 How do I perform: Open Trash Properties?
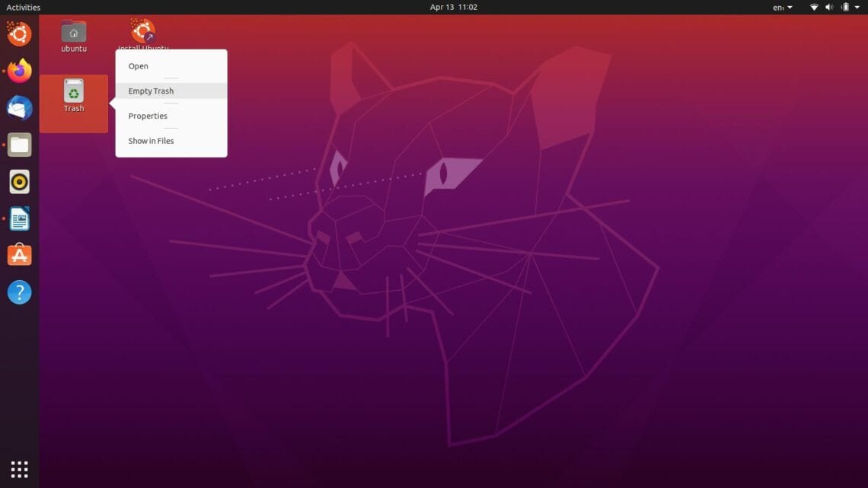[x=148, y=116]
